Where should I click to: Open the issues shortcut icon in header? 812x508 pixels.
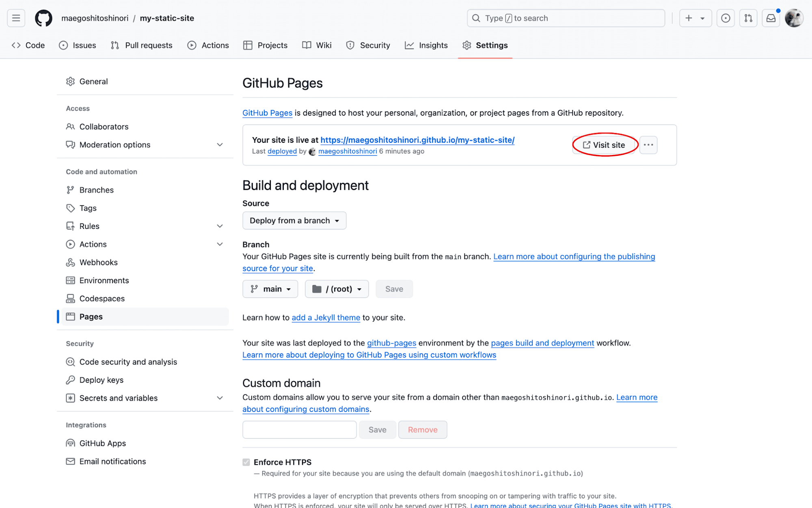pos(726,18)
